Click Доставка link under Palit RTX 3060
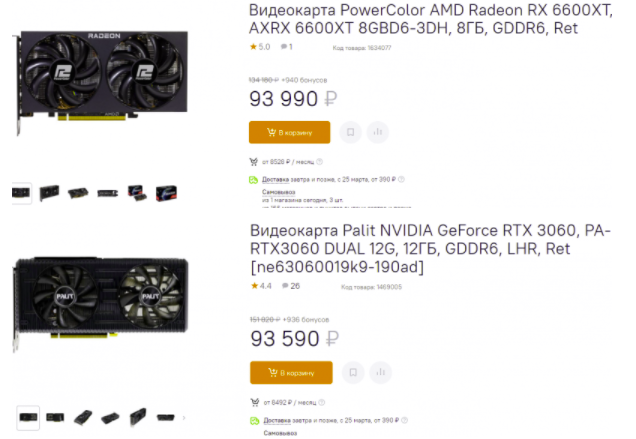636x439 pixels. 277,420
